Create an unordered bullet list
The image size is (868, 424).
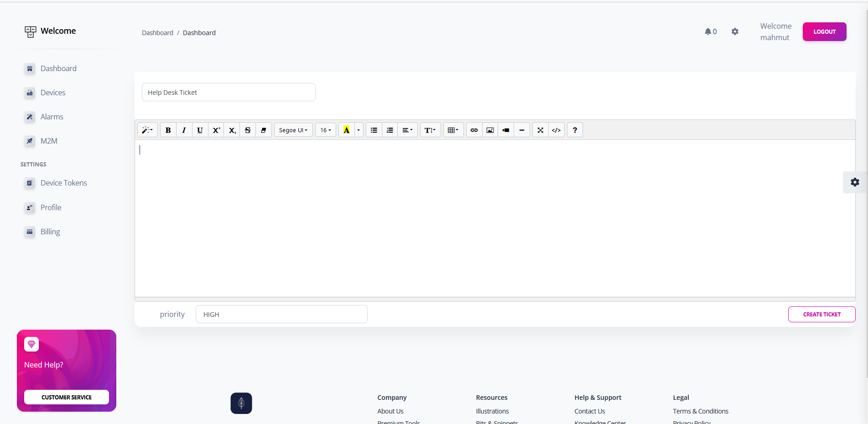374,130
